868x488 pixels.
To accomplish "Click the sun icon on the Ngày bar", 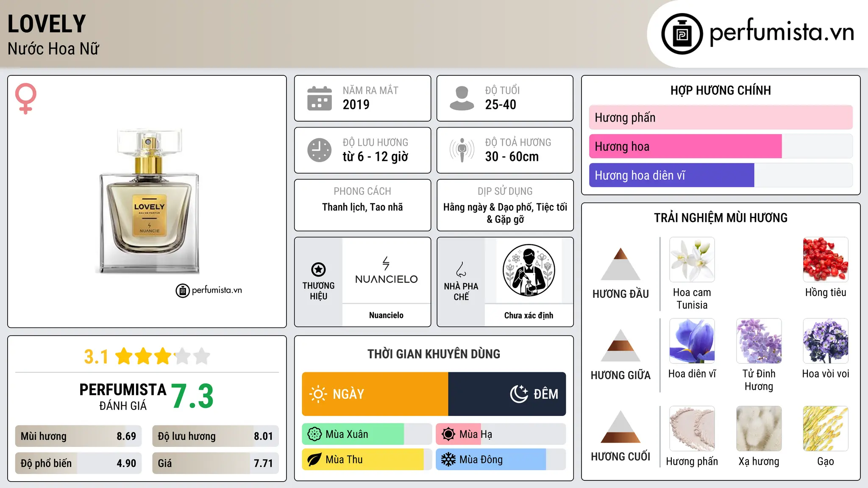I will (x=318, y=394).
